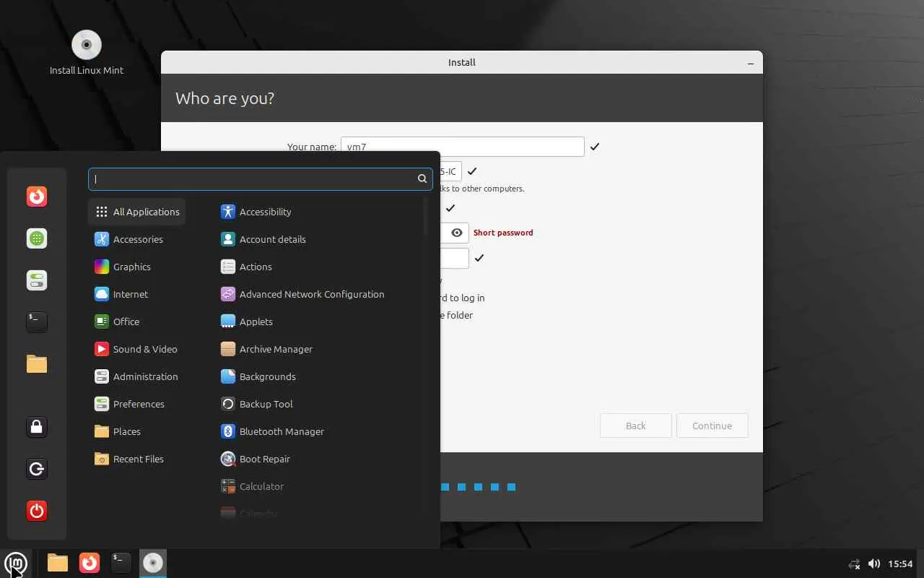Launch Terminal from the menu favorites sidebar

[x=37, y=322]
